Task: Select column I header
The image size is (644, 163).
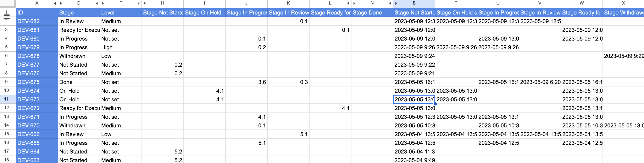Action: [205, 3]
